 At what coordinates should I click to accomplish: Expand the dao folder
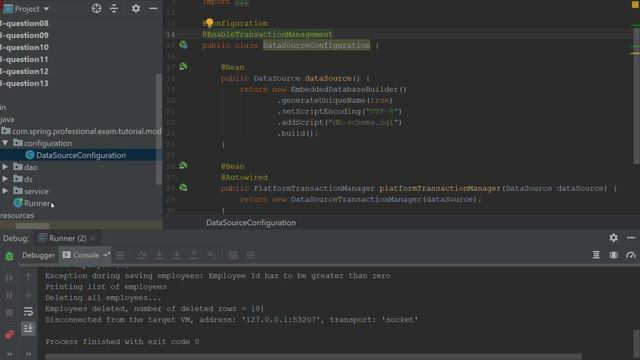click(x=5, y=167)
